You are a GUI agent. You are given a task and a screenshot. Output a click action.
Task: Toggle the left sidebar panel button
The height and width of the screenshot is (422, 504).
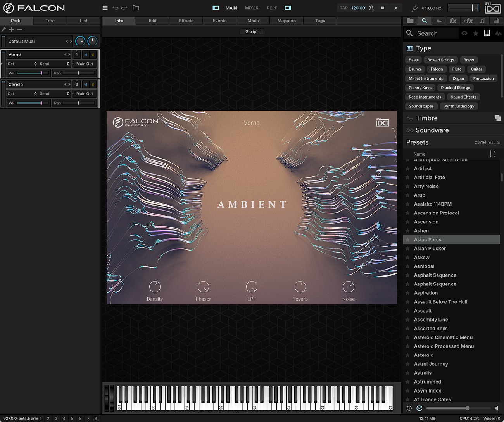click(x=216, y=8)
